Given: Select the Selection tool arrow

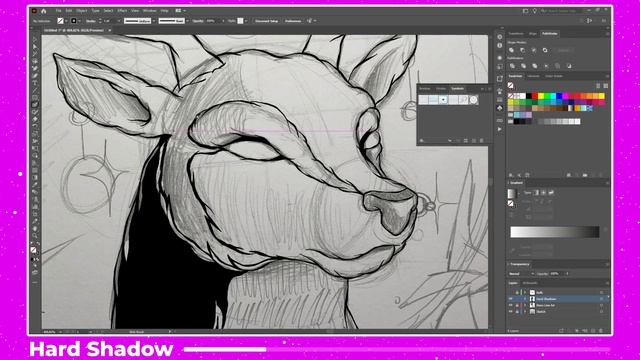Looking at the screenshot, I should click(x=35, y=40).
